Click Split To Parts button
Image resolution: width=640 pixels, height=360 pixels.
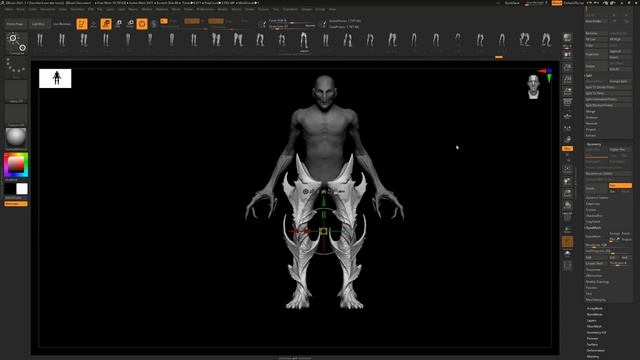pyautogui.click(x=608, y=93)
